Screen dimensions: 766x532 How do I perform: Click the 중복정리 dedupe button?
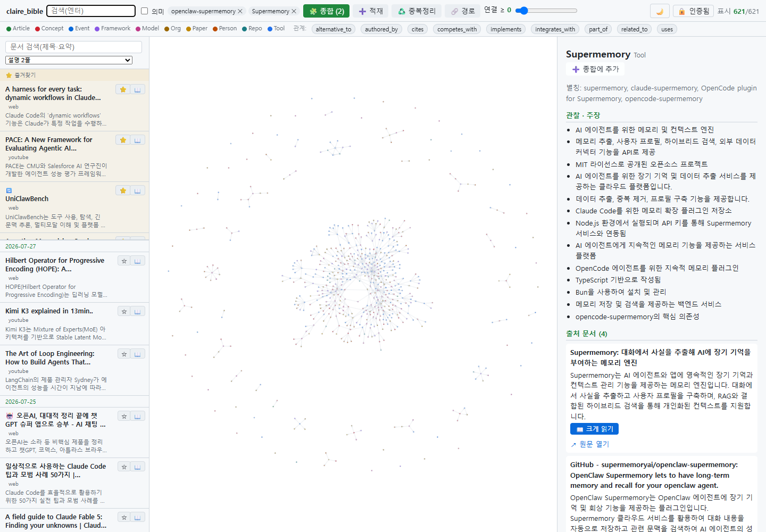tap(417, 11)
